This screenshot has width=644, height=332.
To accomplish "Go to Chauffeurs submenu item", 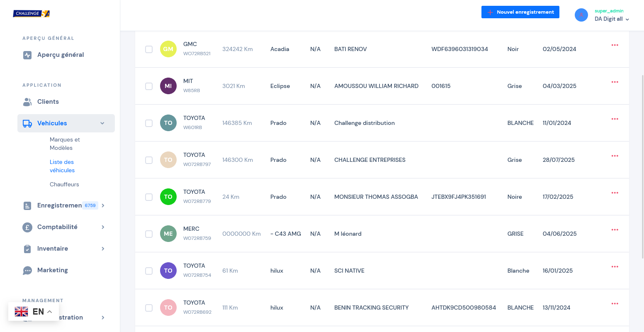I will 64,184.
